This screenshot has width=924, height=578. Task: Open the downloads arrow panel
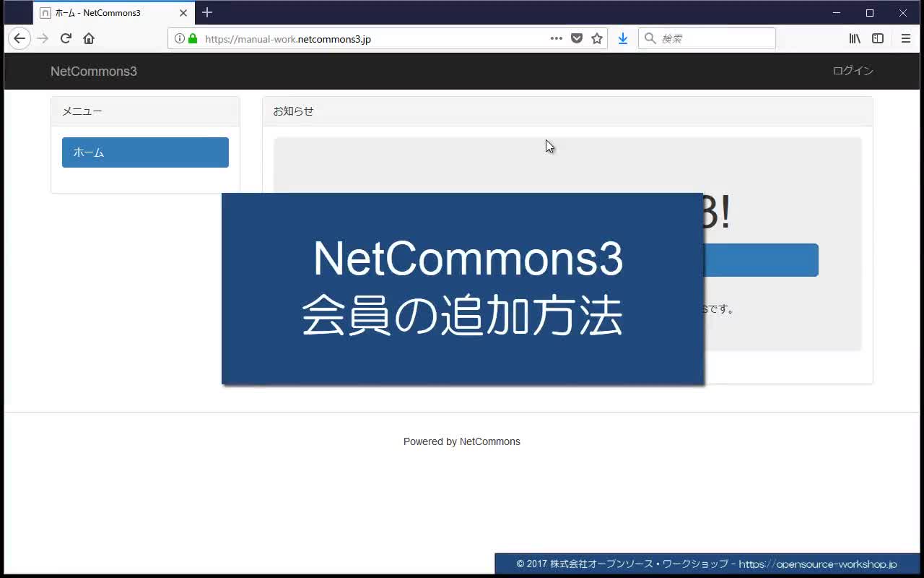click(x=623, y=38)
